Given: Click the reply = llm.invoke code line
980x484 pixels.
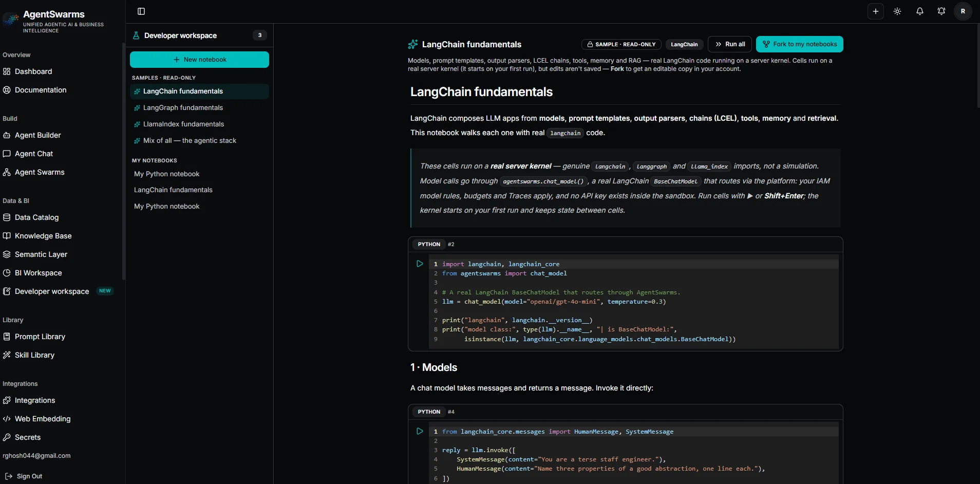Looking at the screenshot, I should [479, 450].
